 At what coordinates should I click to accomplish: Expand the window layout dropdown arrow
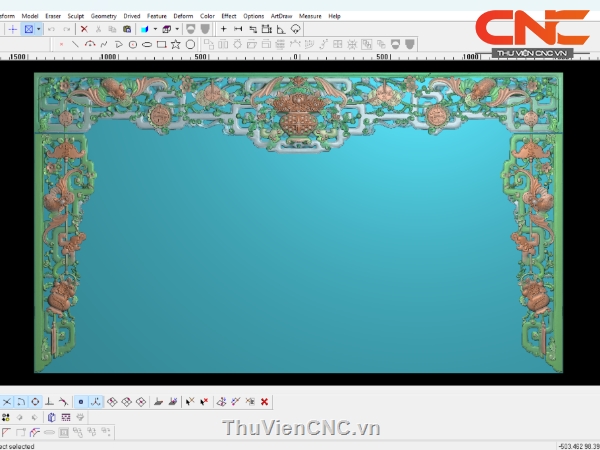point(177,30)
